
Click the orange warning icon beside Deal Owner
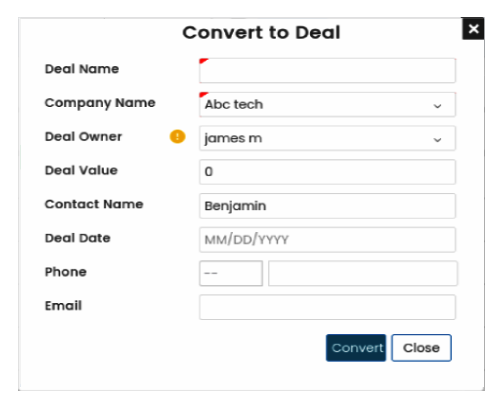177,137
